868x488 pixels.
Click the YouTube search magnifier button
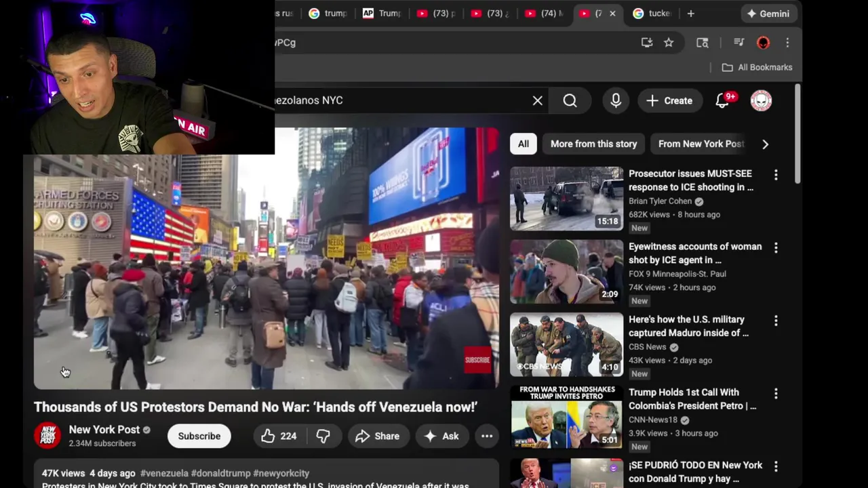tap(570, 100)
